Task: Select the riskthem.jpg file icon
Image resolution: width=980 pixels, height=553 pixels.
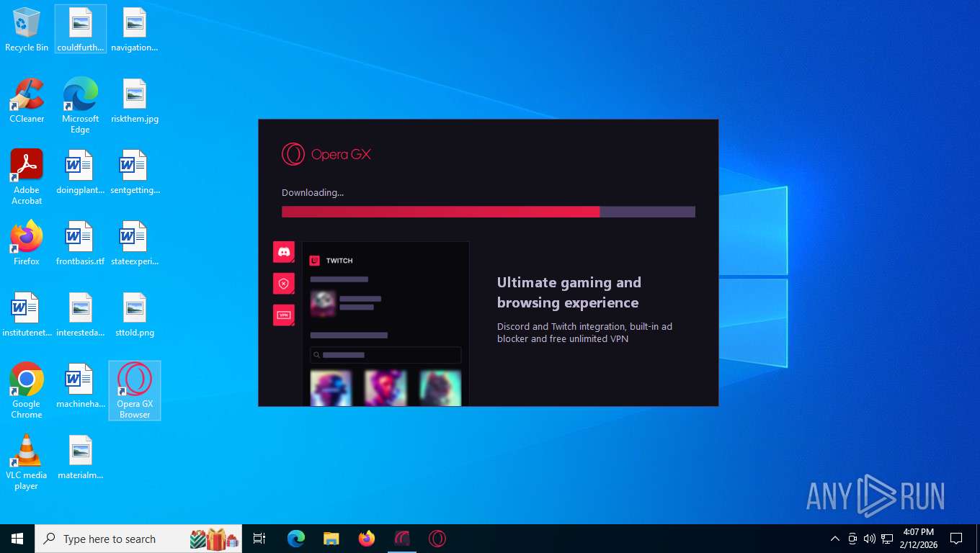Action: [x=135, y=101]
